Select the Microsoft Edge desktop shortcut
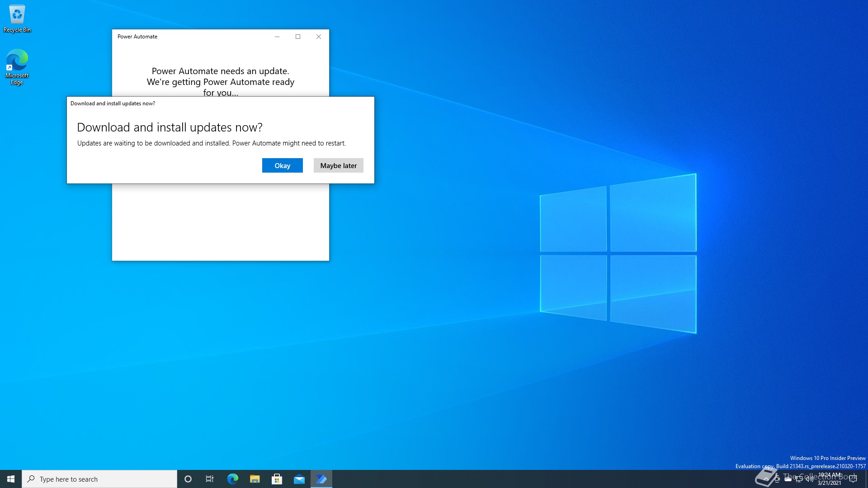The height and width of the screenshot is (488, 868). (17, 67)
